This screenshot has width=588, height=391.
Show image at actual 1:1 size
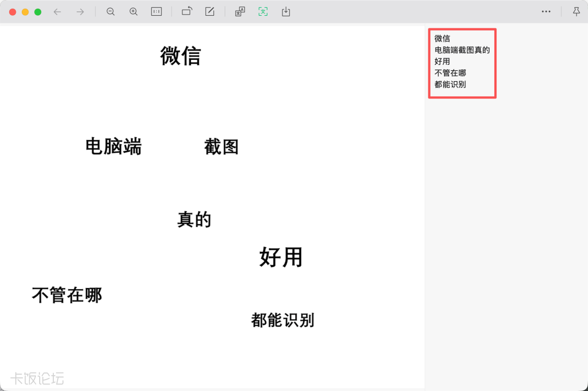156,11
